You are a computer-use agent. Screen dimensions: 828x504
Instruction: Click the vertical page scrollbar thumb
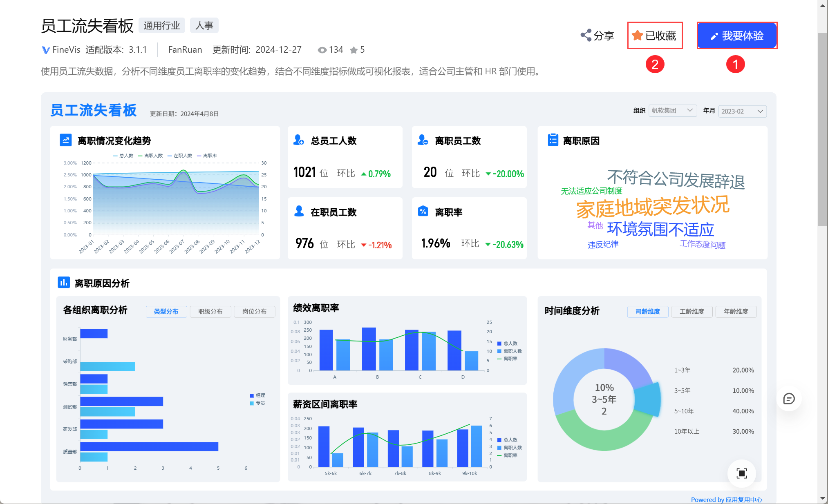[822, 129]
